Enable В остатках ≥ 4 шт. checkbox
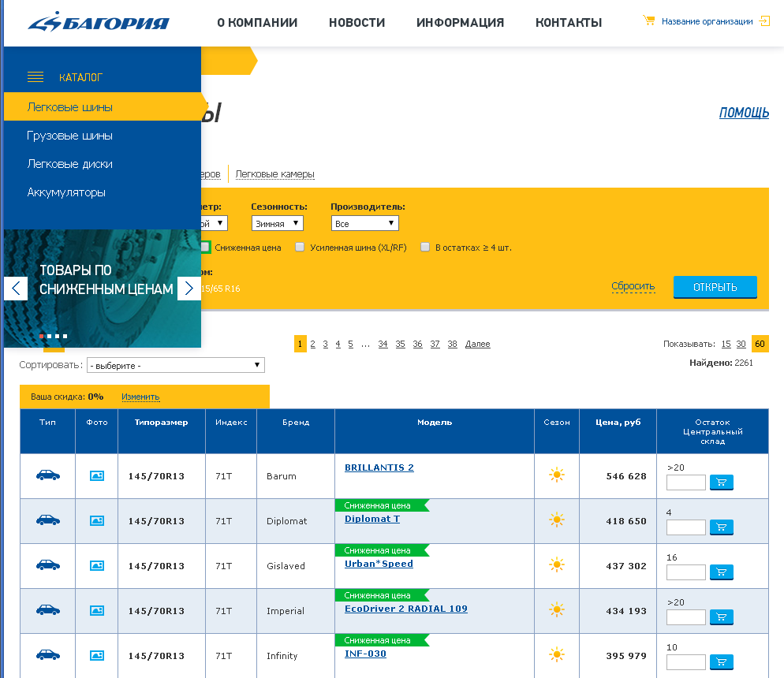The width and height of the screenshot is (784, 678). click(425, 247)
